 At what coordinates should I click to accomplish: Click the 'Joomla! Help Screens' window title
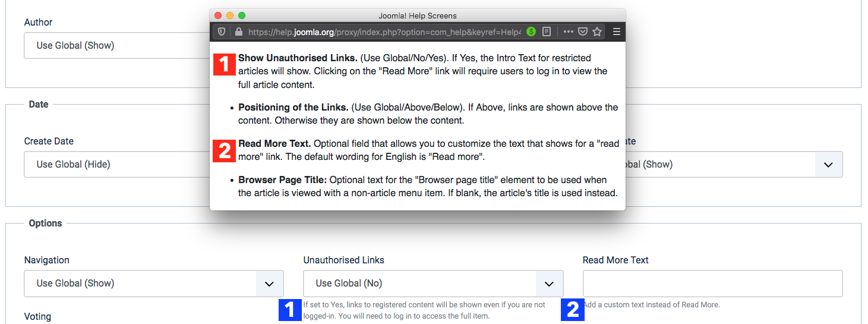pyautogui.click(x=418, y=16)
